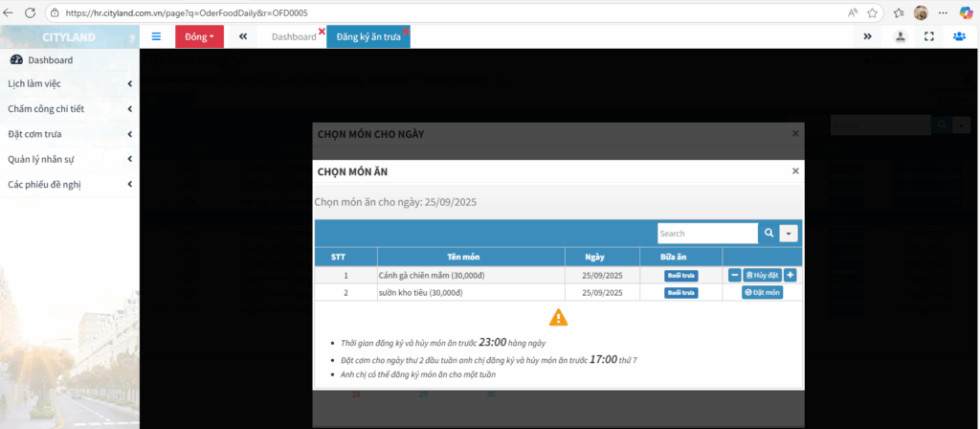The height and width of the screenshot is (429, 980).
Task: Click the minus button for Cánh gà chiên mắm
Action: [x=734, y=275]
